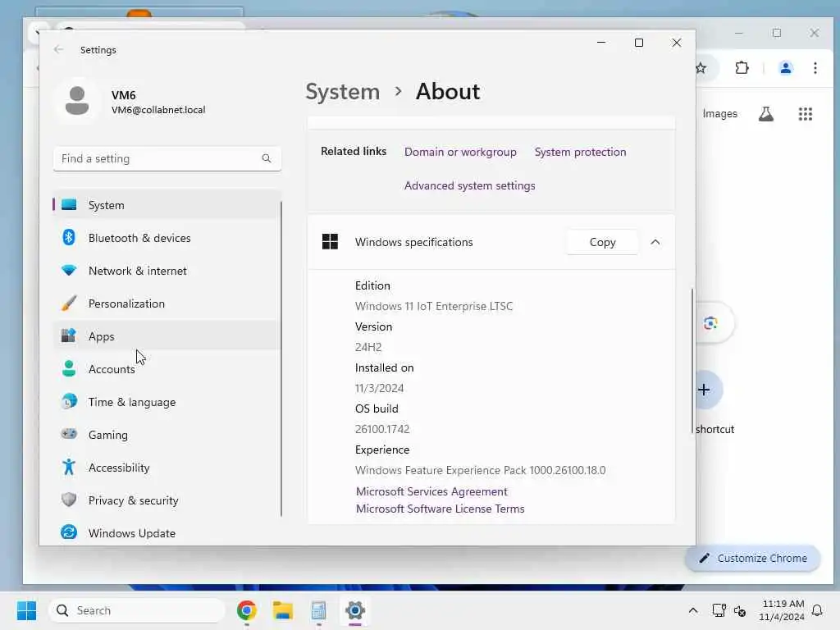Click the Windows Update refresh icon

(x=69, y=532)
